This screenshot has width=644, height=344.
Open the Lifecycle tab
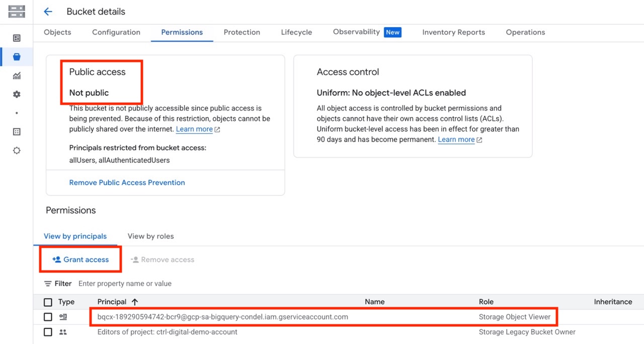[x=296, y=32]
